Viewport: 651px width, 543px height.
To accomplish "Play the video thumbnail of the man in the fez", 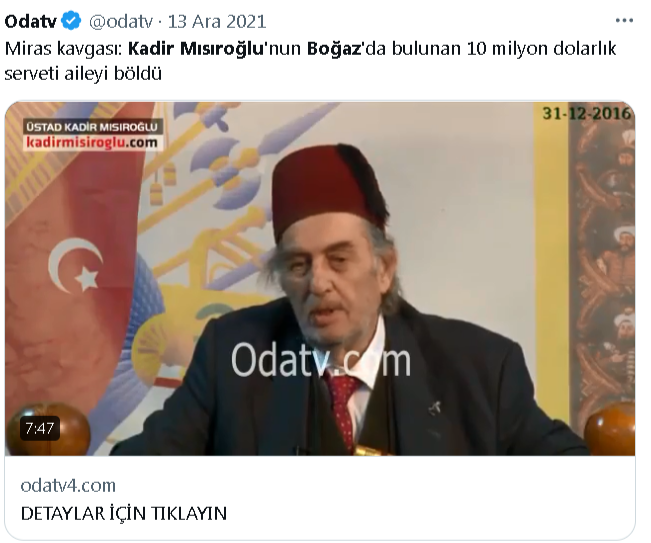I will (320, 279).
